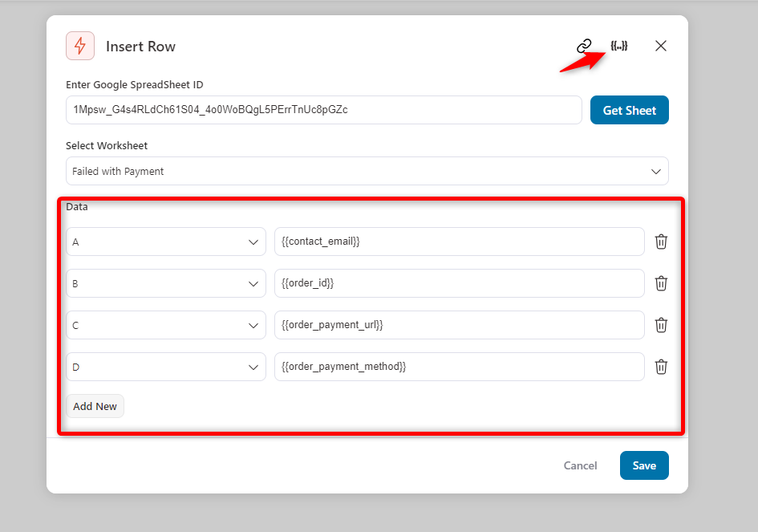The image size is (758, 532).
Task: Delete the contact_email data row
Action: 661,242
